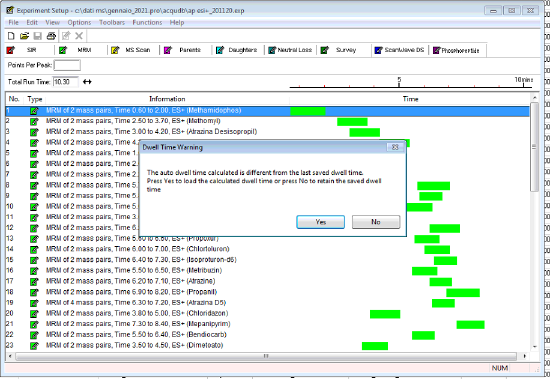Click Mepanipyrim green time bar

pos(470,325)
